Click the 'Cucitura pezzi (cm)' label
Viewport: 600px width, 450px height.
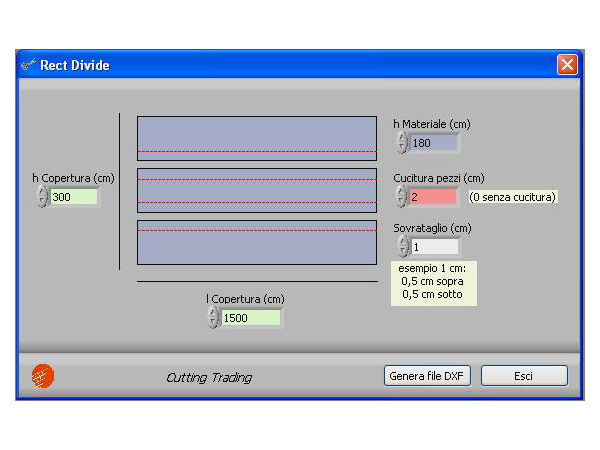pyautogui.click(x=439, y=178)
